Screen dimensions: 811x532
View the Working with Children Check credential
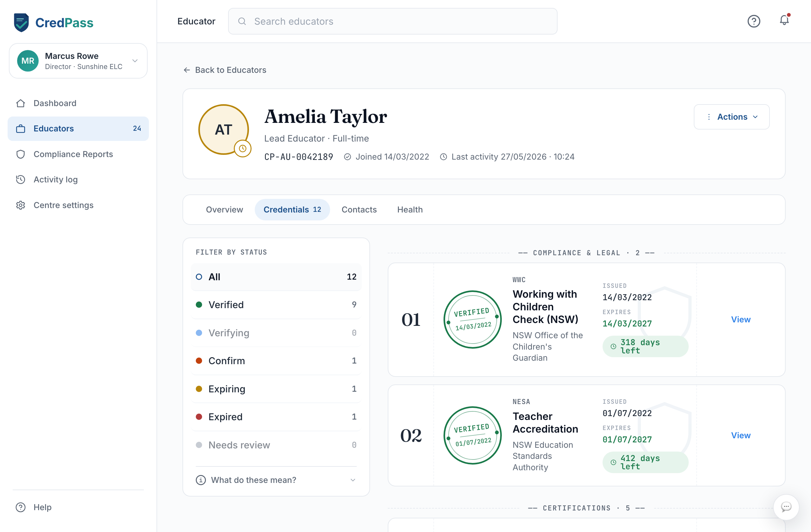point(741,320)
